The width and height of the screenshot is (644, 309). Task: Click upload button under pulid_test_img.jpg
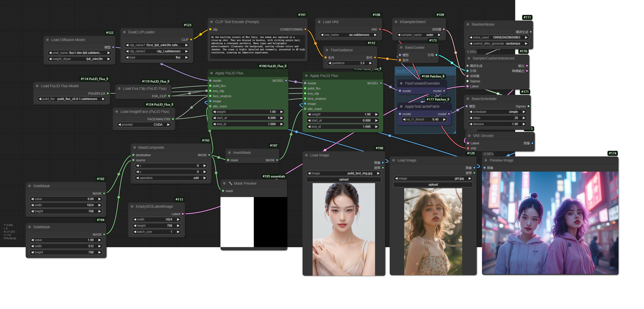pos(344,180)
